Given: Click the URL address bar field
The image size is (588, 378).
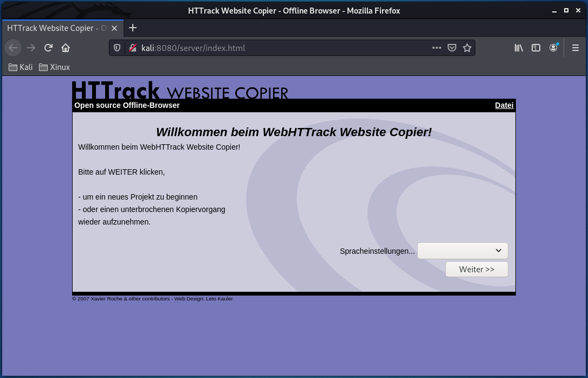Looking at the screenshot, I should tap(282, 48).
